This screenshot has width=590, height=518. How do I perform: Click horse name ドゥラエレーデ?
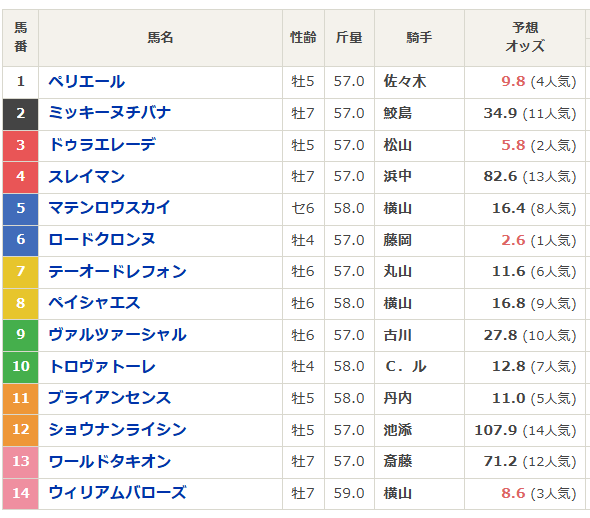pyautogui.click(x=102, y=145)
